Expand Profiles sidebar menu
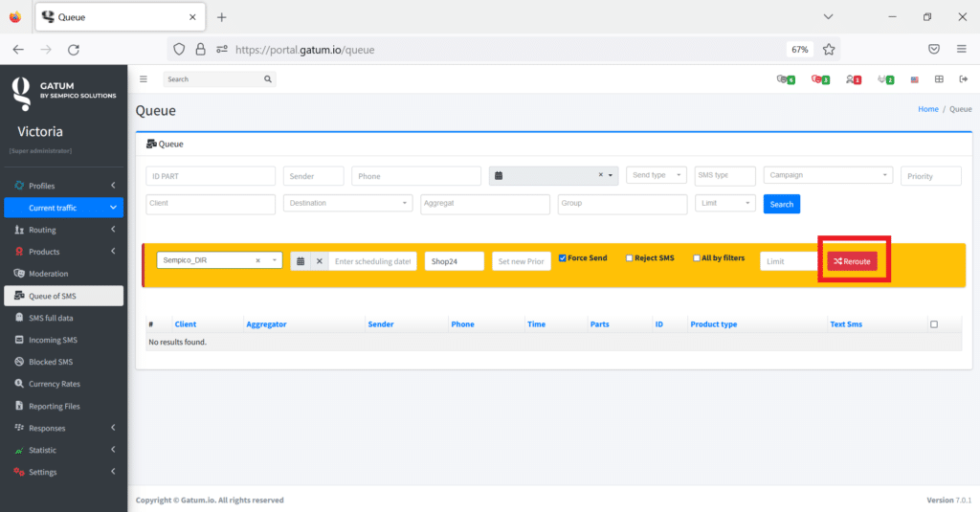 pyautogui.click(x=64, y=186)
